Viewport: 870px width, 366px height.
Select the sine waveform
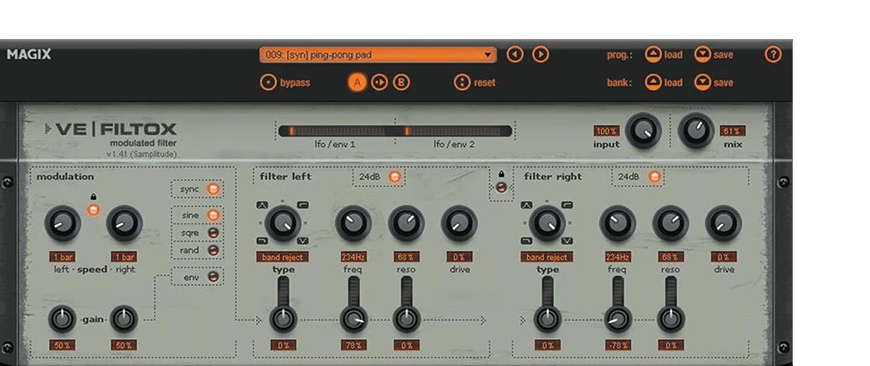point(213,215)
